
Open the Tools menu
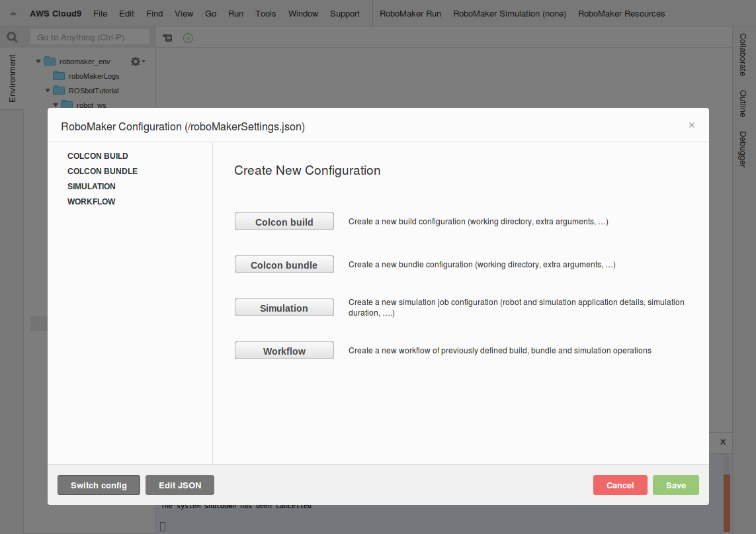coord(266,13)
